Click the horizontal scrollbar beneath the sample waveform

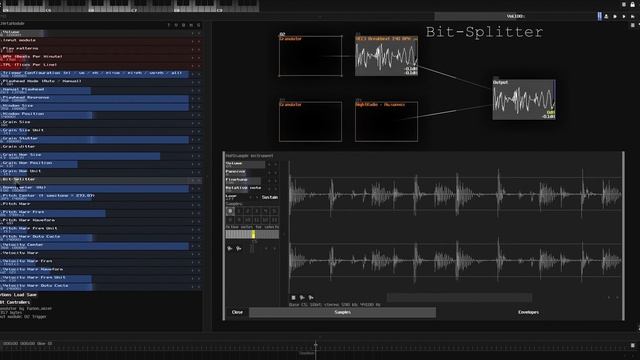459,298
